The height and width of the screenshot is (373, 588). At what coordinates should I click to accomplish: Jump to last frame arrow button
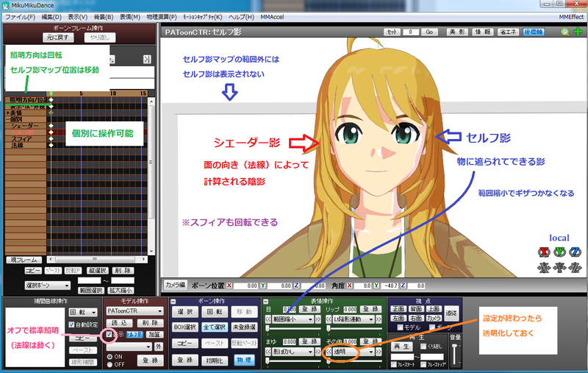tap(147, 59)
